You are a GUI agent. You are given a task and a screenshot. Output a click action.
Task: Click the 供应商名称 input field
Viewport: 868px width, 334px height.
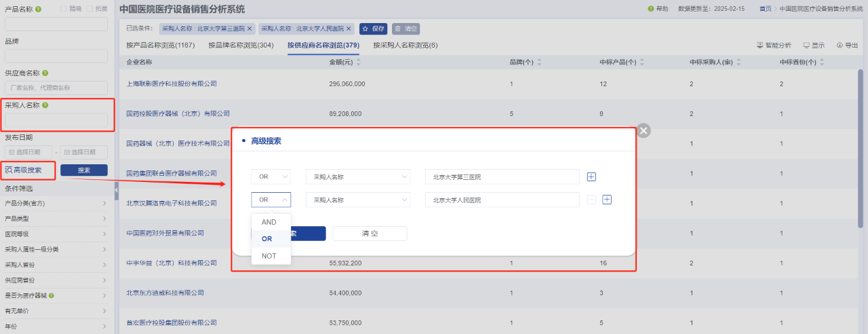click(x=56, y=88)
